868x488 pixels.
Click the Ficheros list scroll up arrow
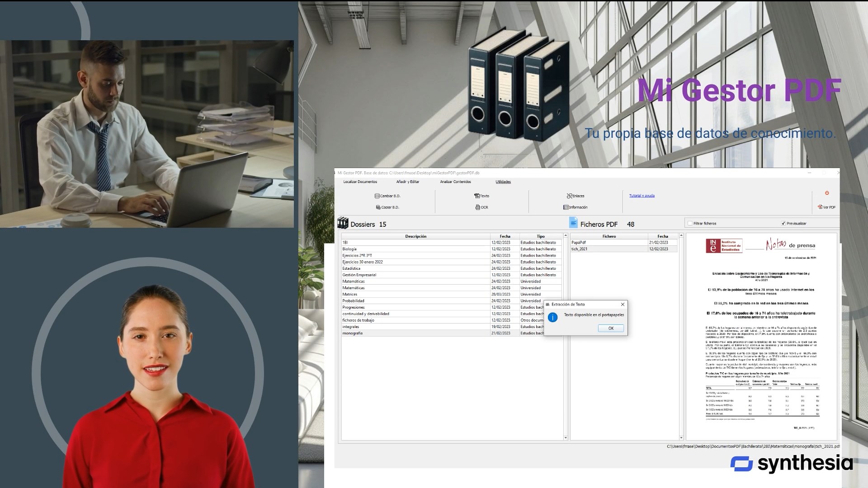(681, 236)
